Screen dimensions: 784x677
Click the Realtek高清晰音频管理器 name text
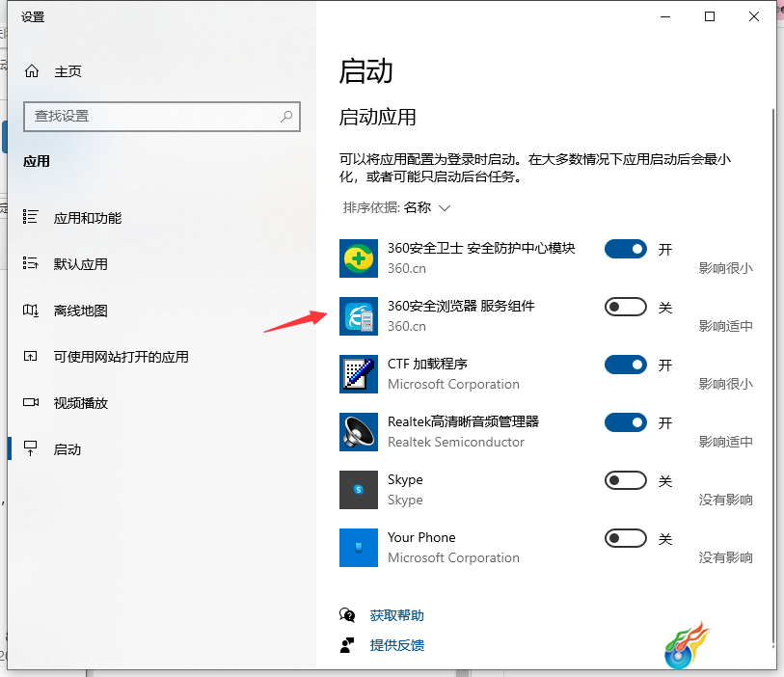463,421
